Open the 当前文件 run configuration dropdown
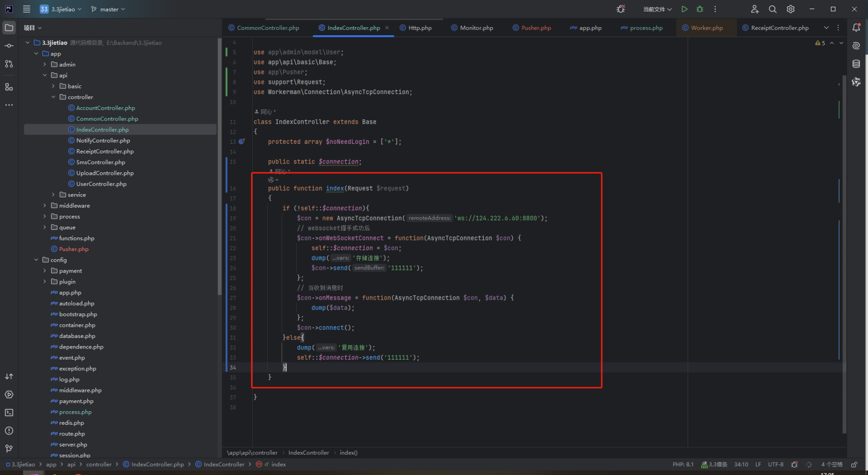Screen dimensions: 868x475 tap(657, 9)
